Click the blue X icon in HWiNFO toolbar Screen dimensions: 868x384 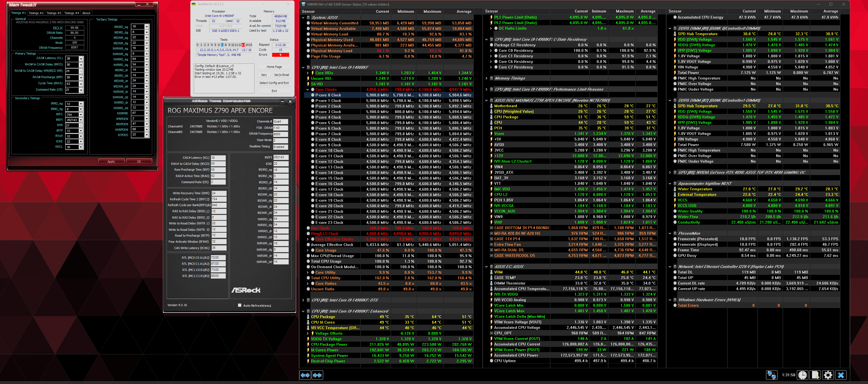click(841, 375)
